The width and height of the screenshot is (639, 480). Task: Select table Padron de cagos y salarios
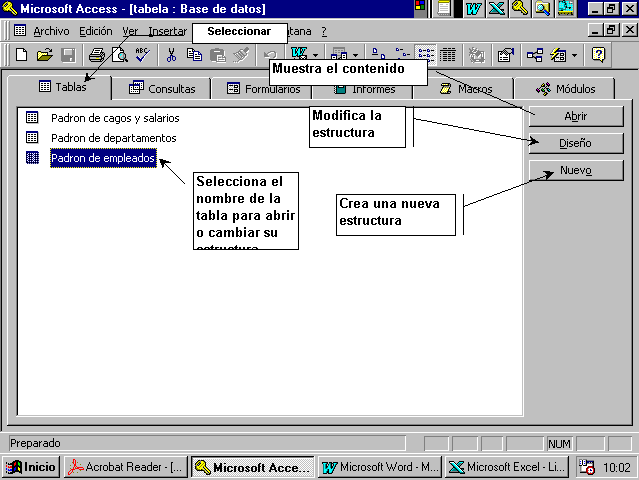click(x=115, y=118)
